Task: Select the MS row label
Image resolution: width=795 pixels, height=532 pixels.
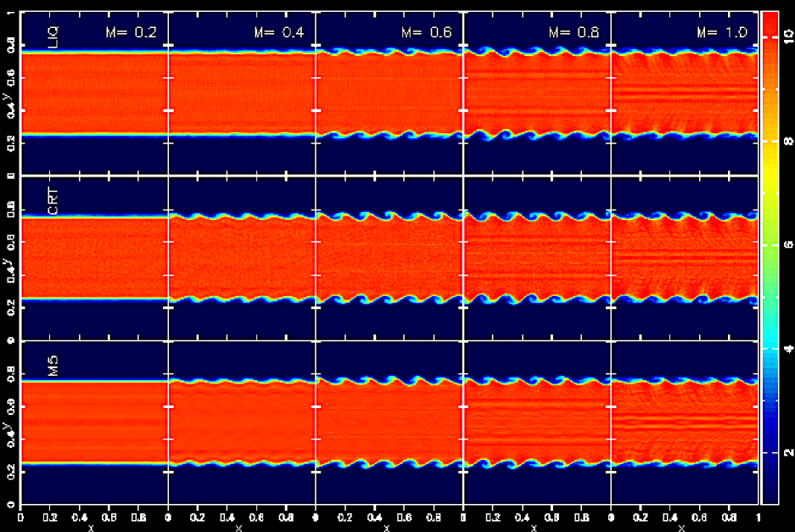Action: click(x=53, y=367)
